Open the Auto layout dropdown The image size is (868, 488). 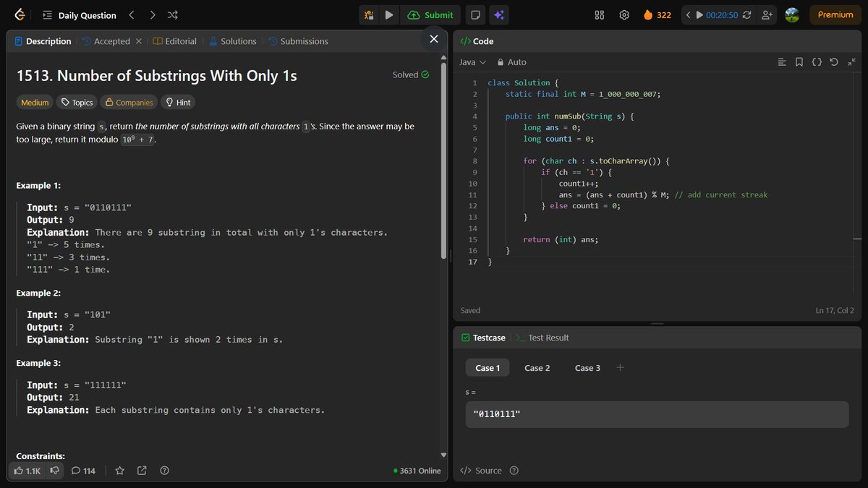point(511,62)
